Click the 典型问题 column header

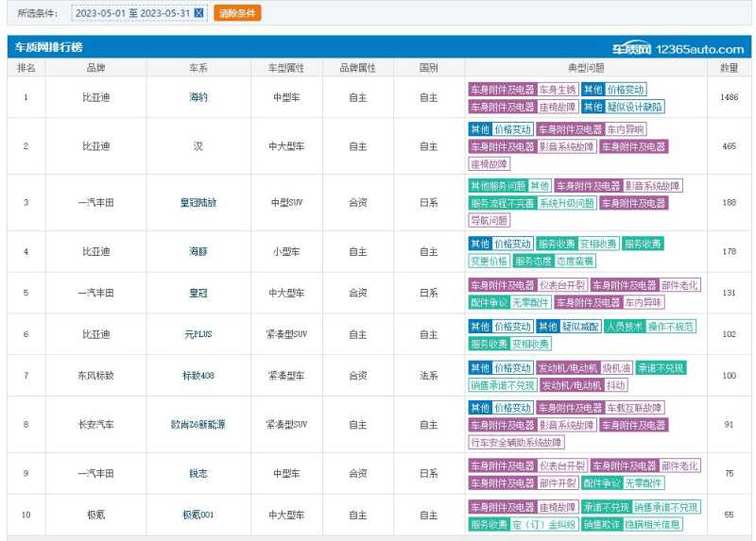click(585, 68)
